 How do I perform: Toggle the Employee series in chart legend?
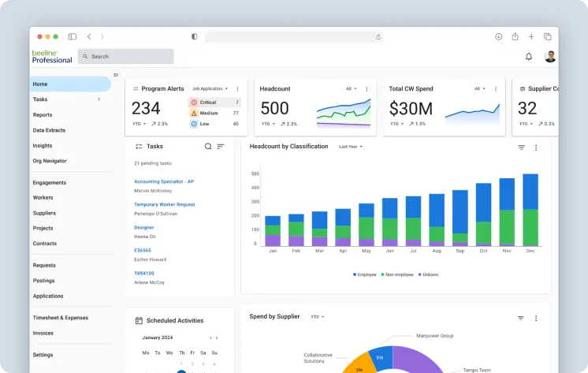coord(364,274)
